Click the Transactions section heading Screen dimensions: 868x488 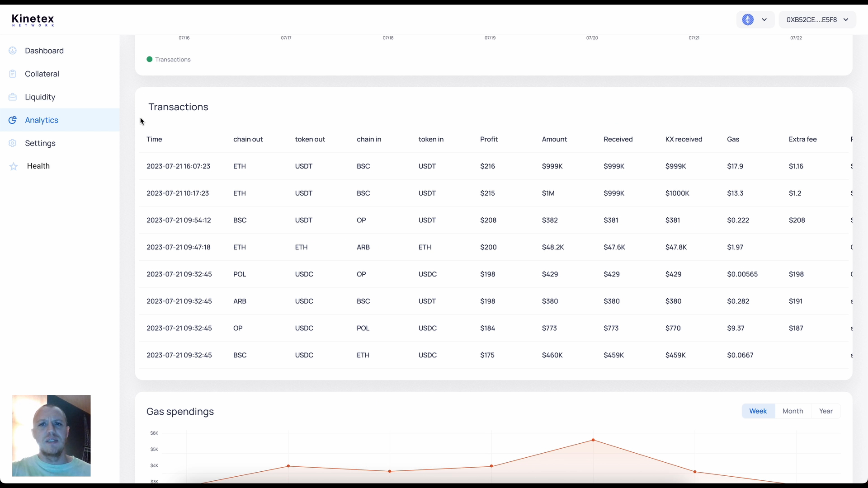click(x=178, y=107)
